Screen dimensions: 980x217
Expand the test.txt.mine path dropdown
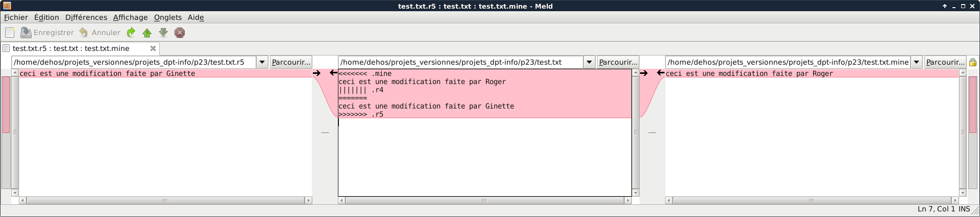916,62
